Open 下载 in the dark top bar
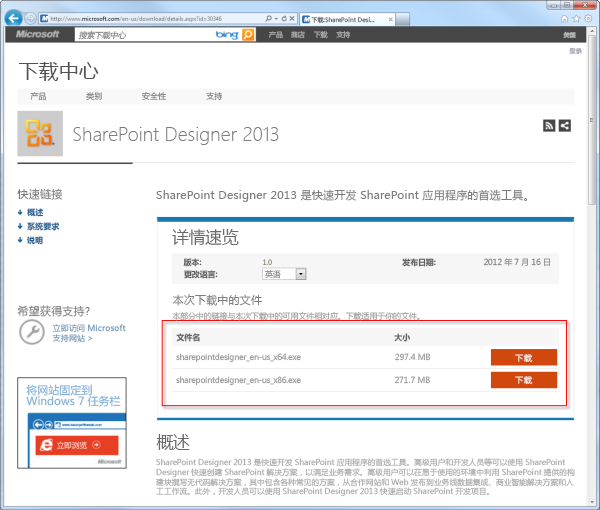The width and height of the screenshot is (600, 510). (321, 35)
